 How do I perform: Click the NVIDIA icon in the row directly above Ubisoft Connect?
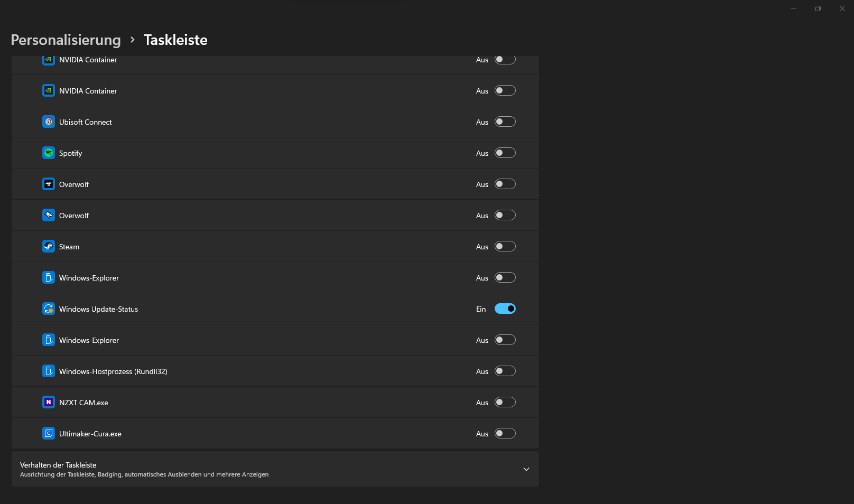49,90
